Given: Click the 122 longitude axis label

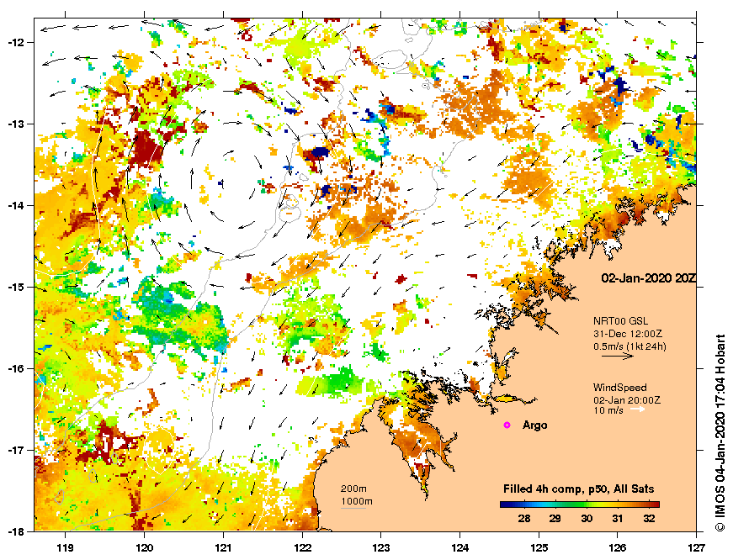Looking at the screenshot, I should coord(302,548).
